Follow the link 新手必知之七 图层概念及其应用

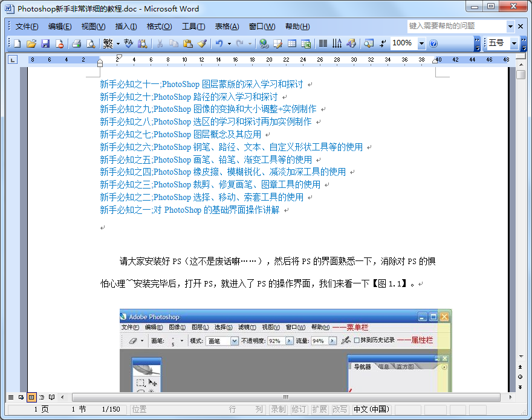pos(181,135)
